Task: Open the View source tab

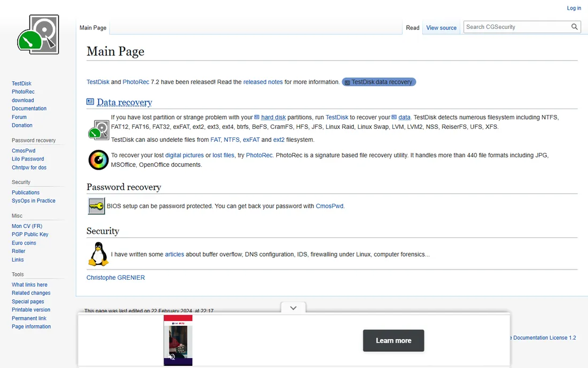Action: (442, 28)
